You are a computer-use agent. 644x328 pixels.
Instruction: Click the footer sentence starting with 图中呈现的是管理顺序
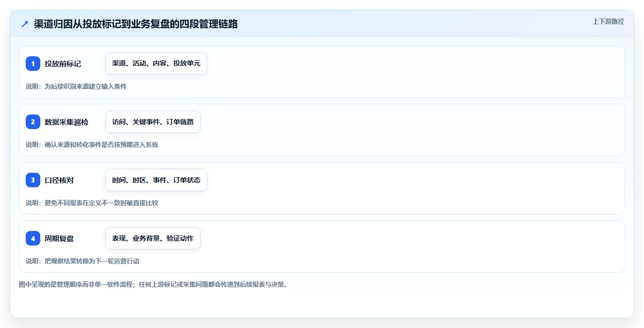coord(153,284)
